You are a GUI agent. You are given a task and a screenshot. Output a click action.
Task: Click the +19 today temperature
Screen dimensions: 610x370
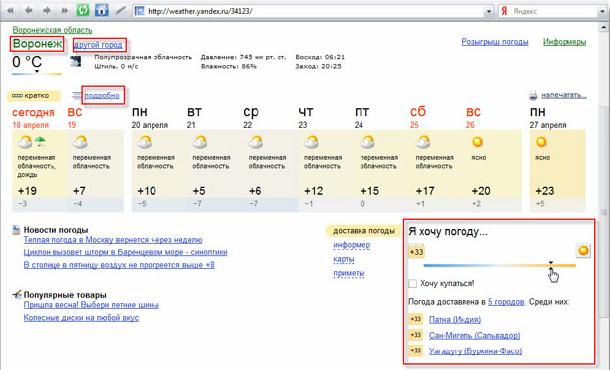[x=27, y=191]
